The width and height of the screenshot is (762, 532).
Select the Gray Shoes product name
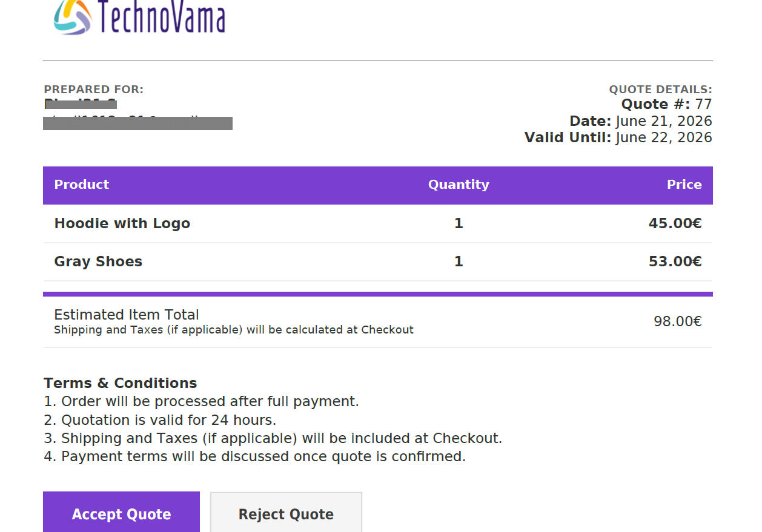point(98,261)
